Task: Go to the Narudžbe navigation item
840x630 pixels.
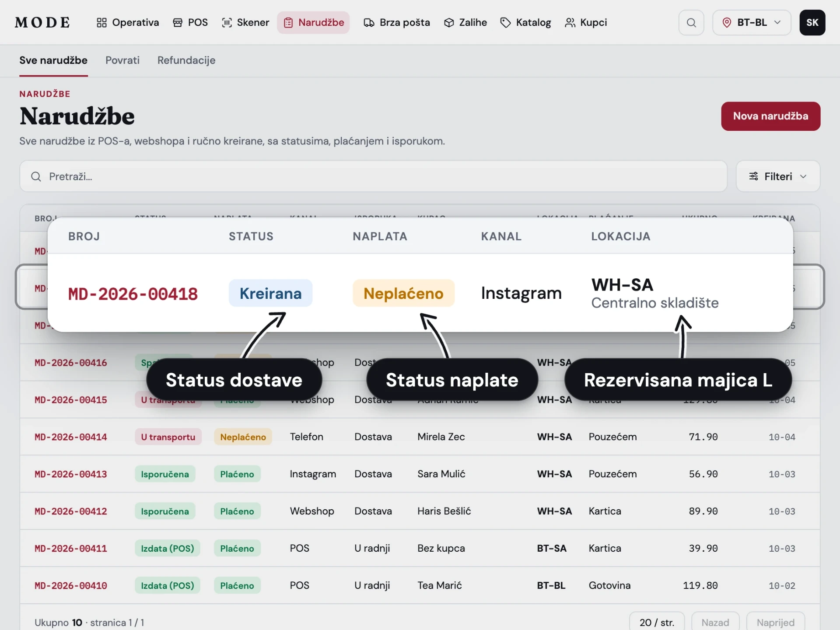Action: (x=314, y=22)
